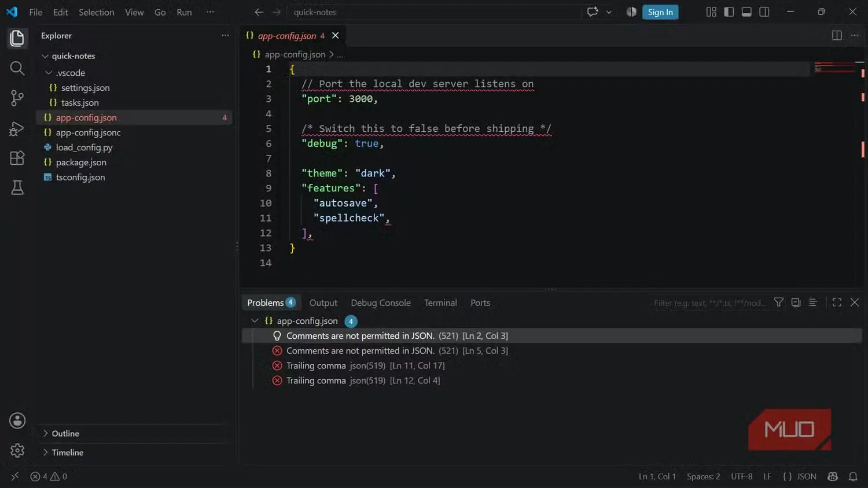Screen dimensions: 868x488
Task: Click the problems filter funnel icon
Action: (779, 302)
